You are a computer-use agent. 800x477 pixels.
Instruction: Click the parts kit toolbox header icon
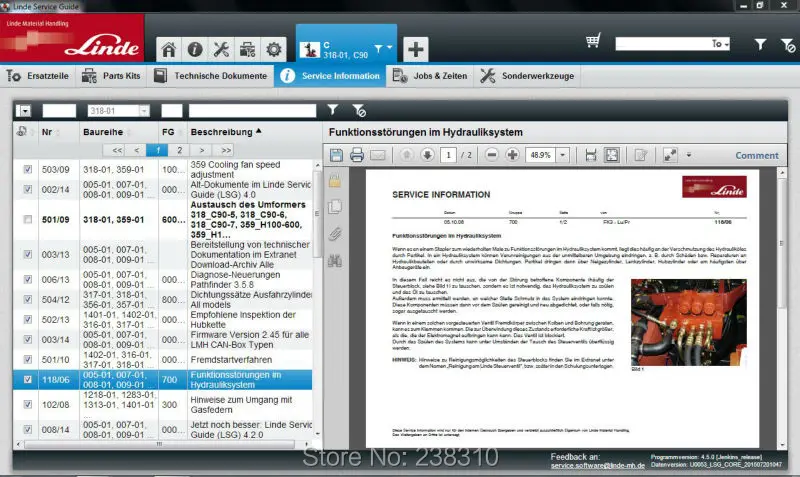[247, 49]
